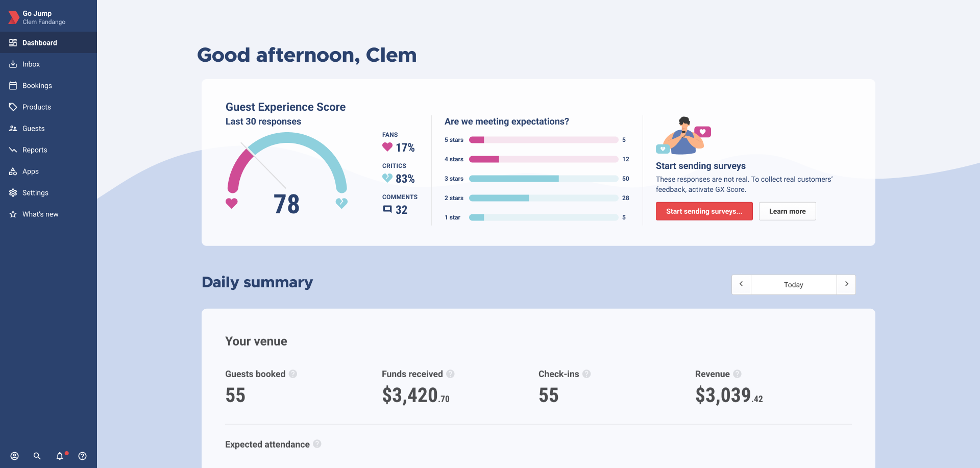The height and width of the screenshot is (468, 980).
Task: Click the Expected attendance help icon
Action: (317, 444)
